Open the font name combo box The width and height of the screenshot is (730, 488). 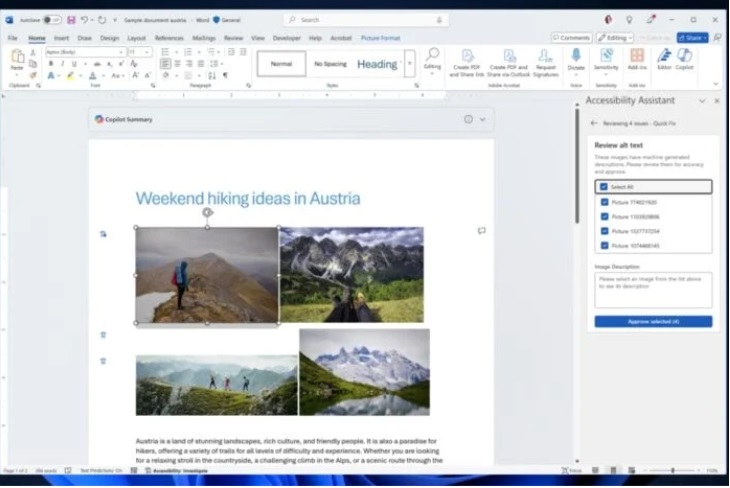coord(85,52)
